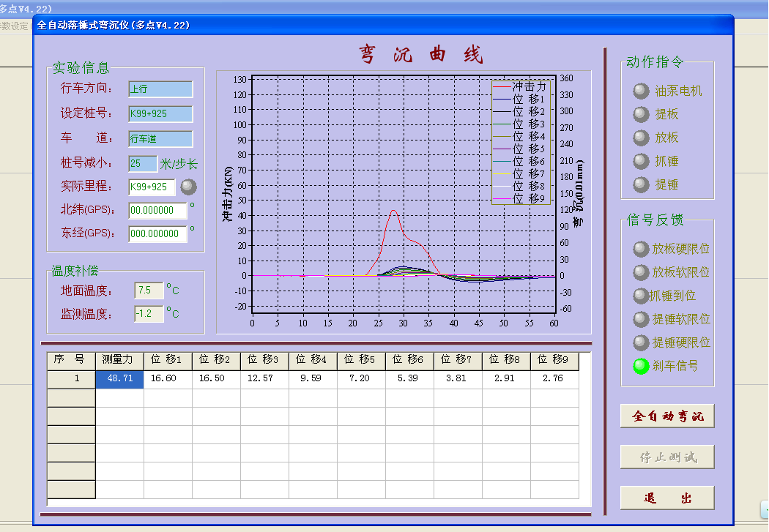Screen dimensions: 769x532
Task: Click the 实际里程 field K99+925
Action: click(x=152, y=187)
